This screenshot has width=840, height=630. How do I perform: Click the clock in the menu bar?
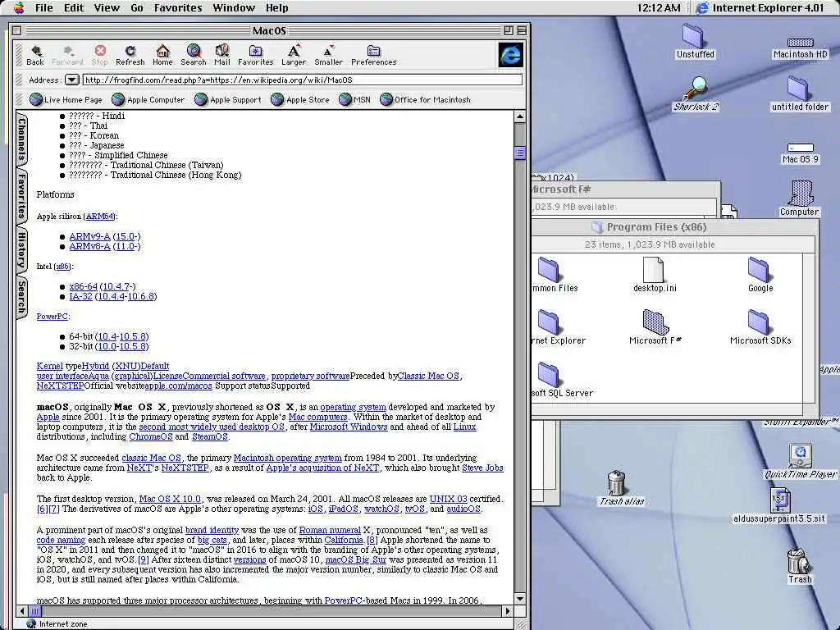(659, 7)
